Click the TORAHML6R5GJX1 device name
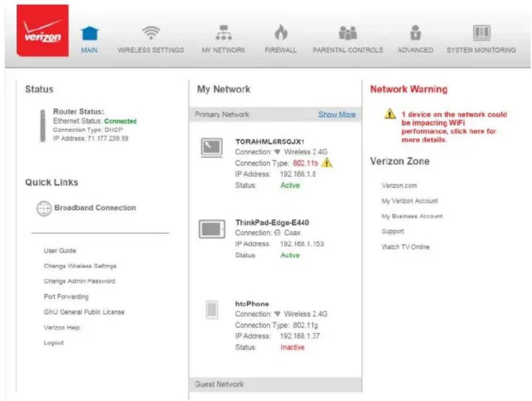The height and width of the screenshot is (401, 532). (270, 142)
